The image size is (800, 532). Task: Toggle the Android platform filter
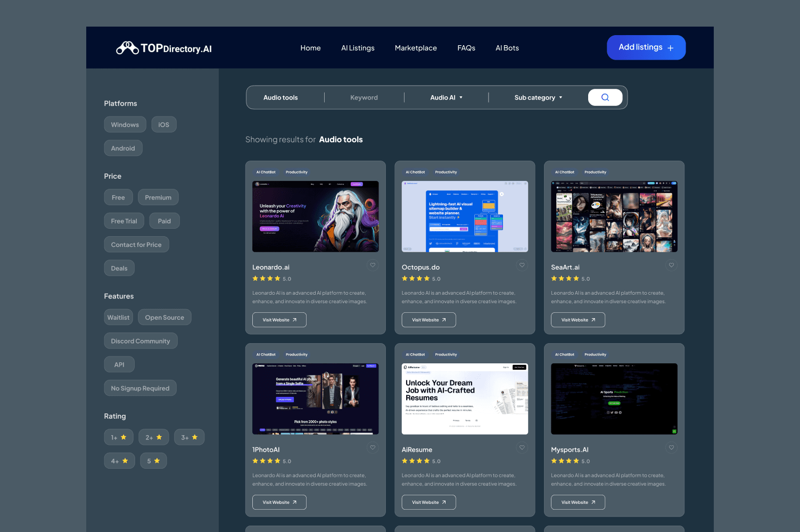[123, 148]
